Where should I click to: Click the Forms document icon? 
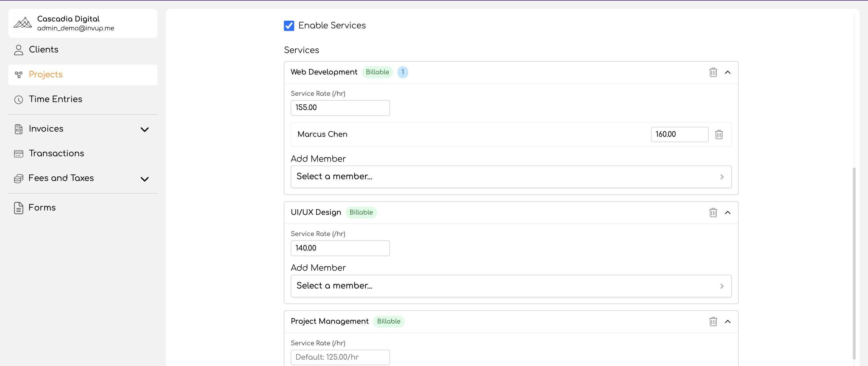(x=19, y=208)
